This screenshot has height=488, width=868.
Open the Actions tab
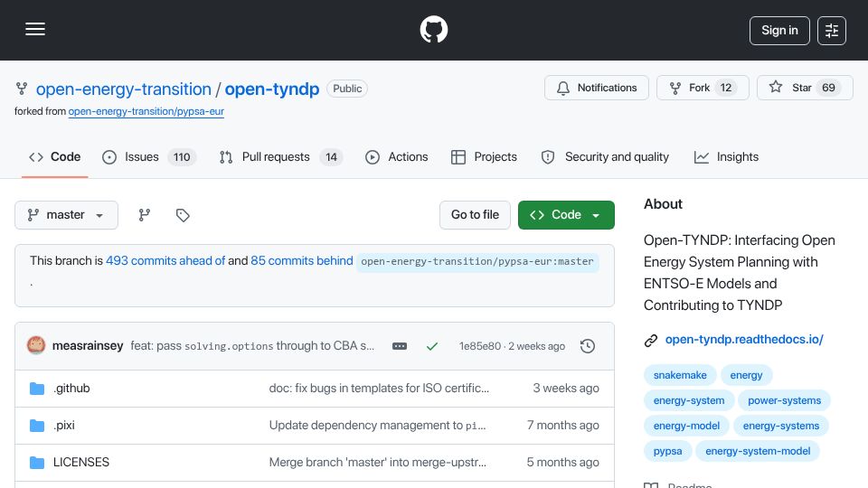[x=396, y=157]
